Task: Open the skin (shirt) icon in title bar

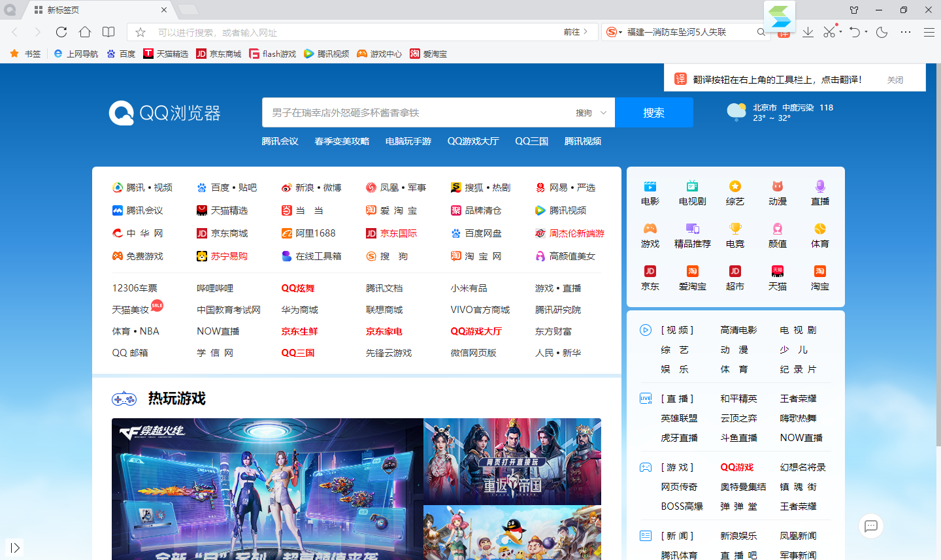Action: click(854, 10)
